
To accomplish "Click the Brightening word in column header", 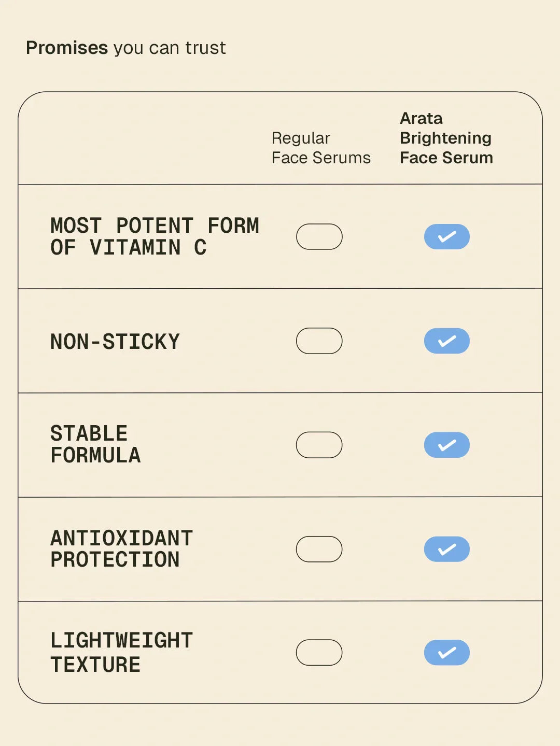I will point(445,138).
